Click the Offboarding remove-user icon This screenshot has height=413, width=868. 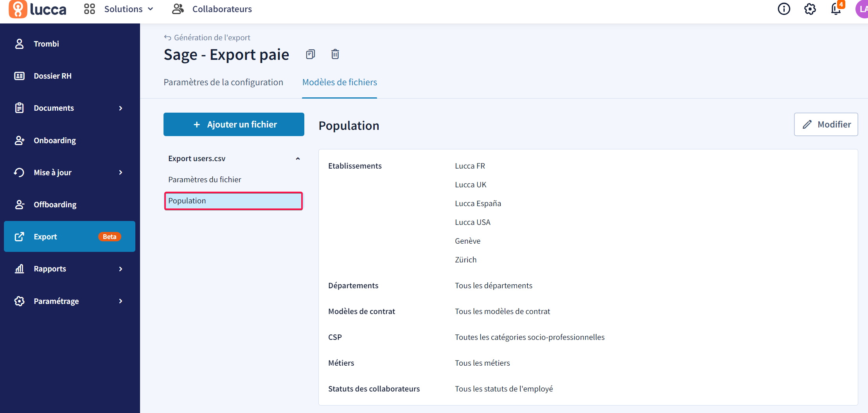tap(19, 205)
